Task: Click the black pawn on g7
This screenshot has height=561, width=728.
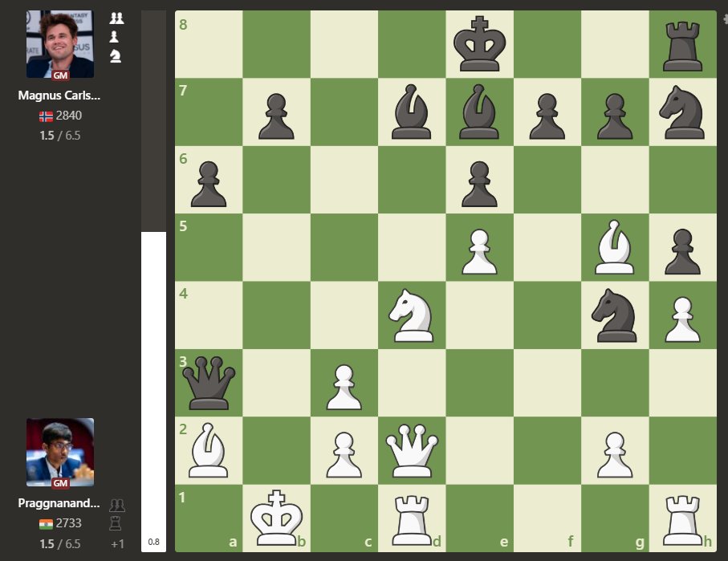Action: pos(615,116)
